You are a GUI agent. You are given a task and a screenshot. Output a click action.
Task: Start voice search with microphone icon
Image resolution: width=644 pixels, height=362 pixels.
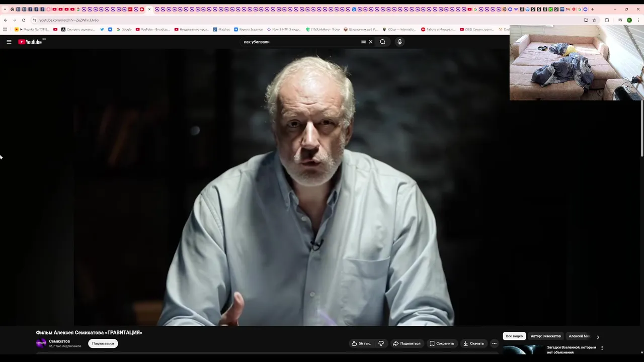(x=399, y=42)
